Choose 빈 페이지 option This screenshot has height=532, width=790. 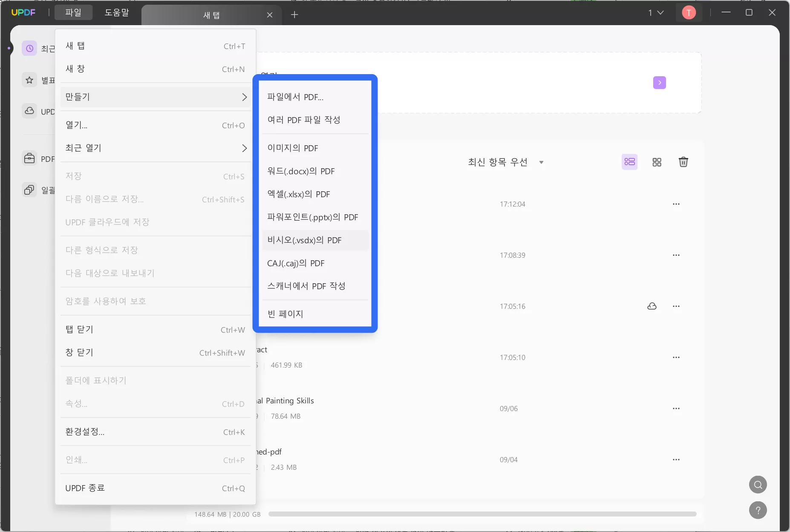click(315, 314)
